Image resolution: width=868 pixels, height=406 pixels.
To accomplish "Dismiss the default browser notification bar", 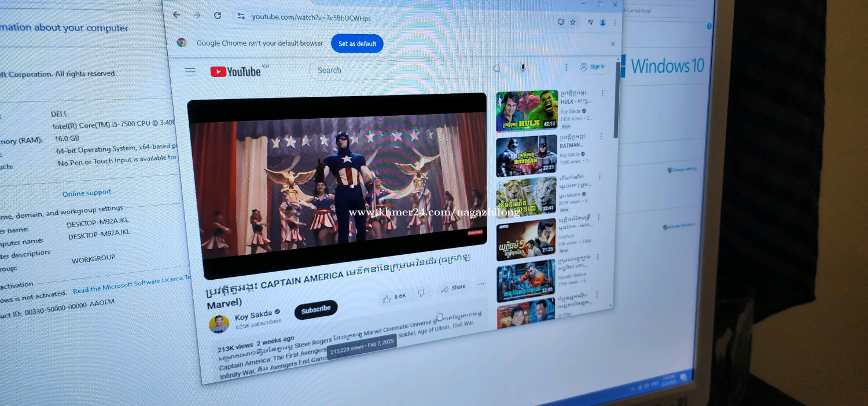I will [613, 44].
